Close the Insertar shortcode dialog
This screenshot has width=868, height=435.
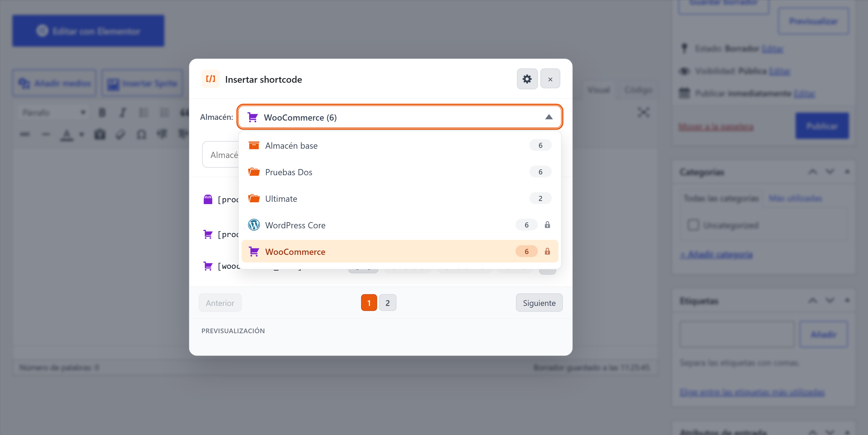(550, 79)
